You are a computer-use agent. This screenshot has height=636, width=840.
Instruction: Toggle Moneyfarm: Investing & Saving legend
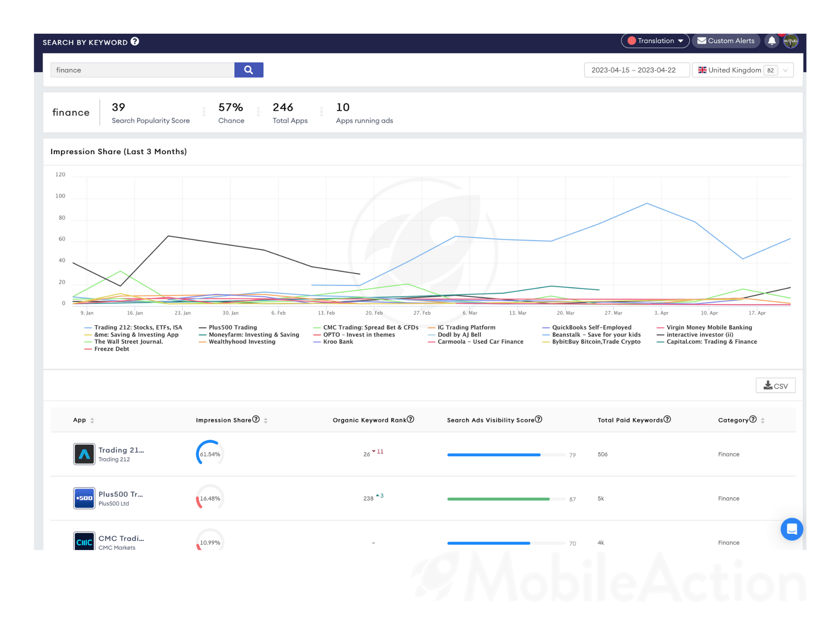point(249,335)
